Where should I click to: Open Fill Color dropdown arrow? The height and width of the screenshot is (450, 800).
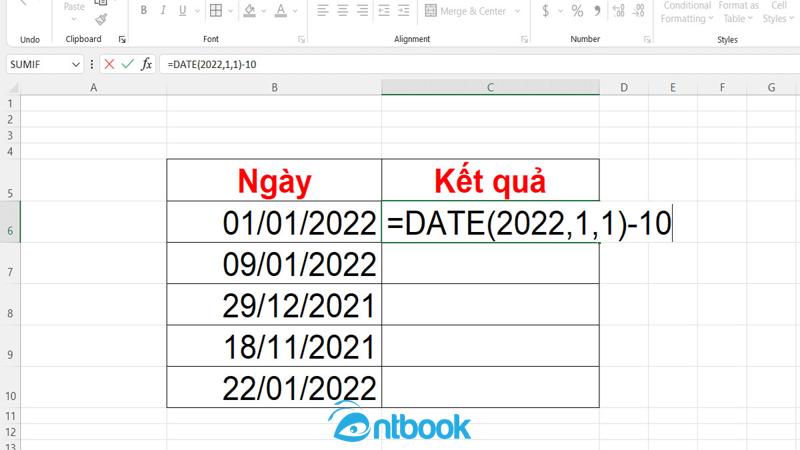point(264,11)
